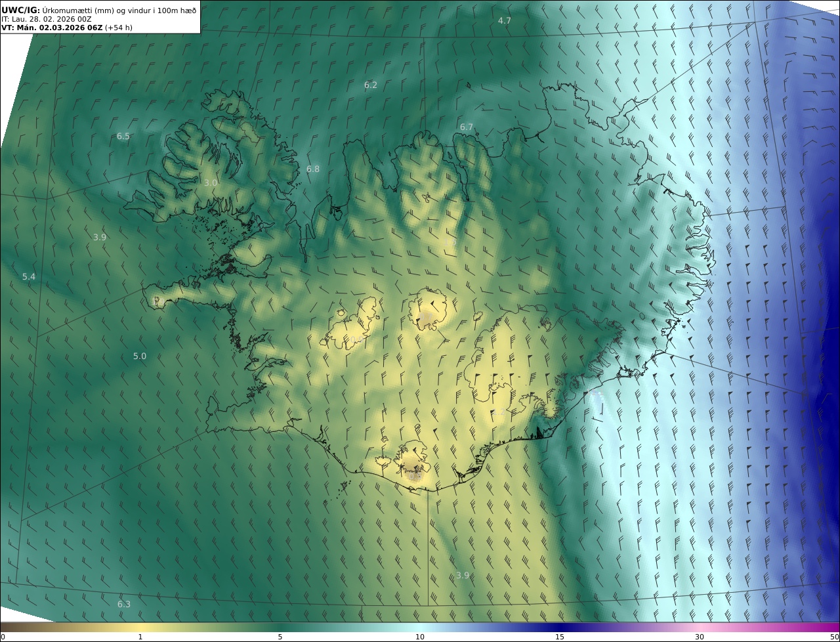
Task: Click the 3.9 value label west of Iceland
Action: pyautogui.click(x=100, y=238)
